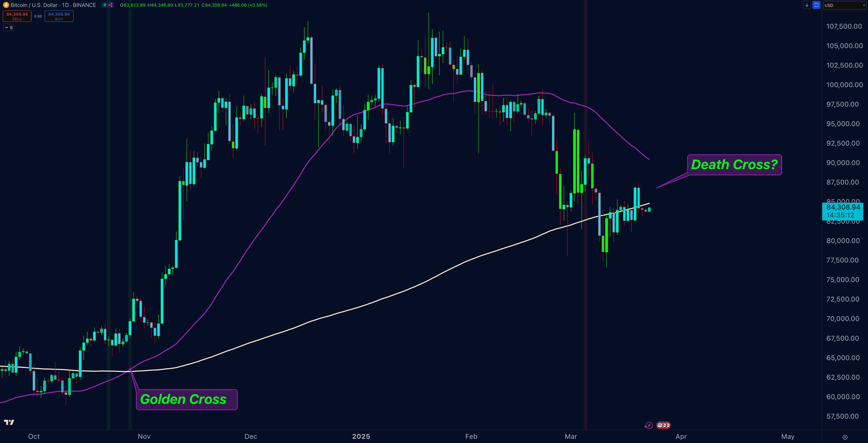
Task: Click the down-arrow button near USD
Action: [807, 5]
